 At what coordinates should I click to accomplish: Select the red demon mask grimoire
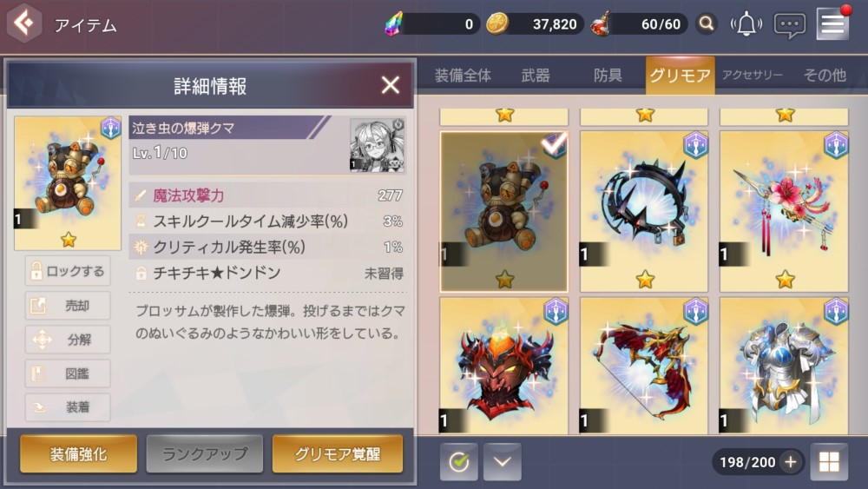pos(503,366)
